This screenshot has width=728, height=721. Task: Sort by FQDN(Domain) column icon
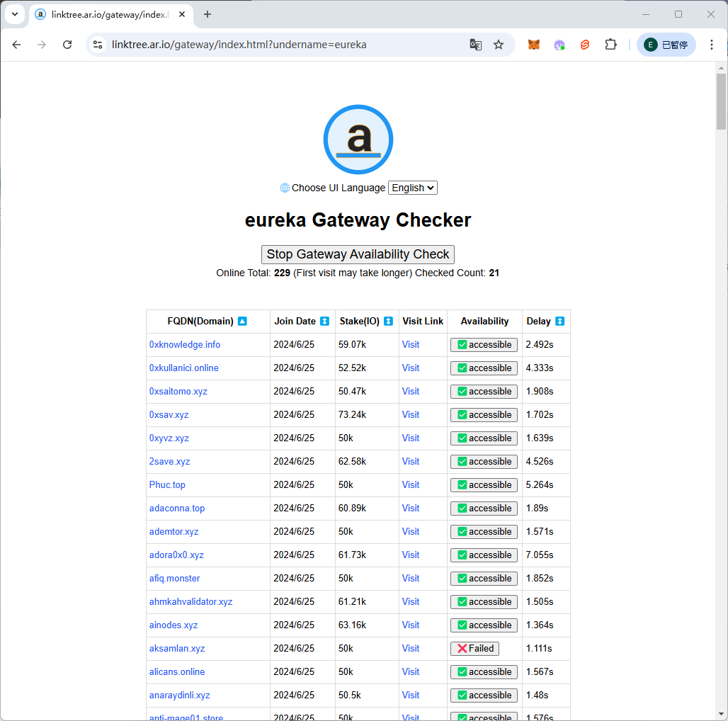(242, 322)
